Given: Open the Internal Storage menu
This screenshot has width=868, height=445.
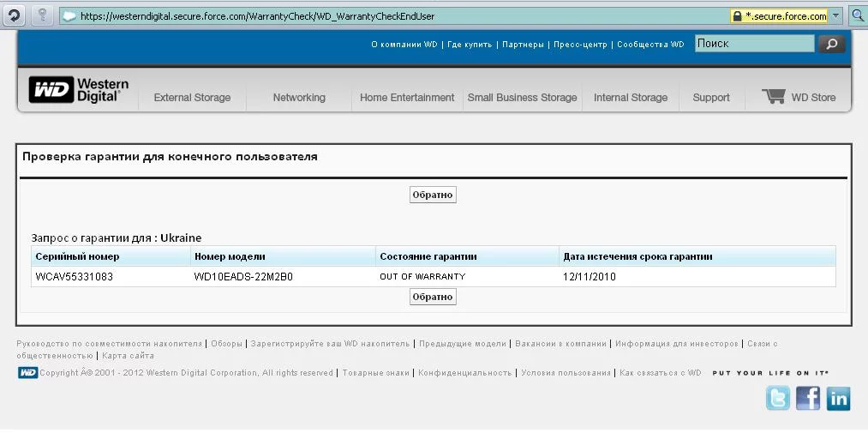Looking at the screenshot, I should point(631,98).
